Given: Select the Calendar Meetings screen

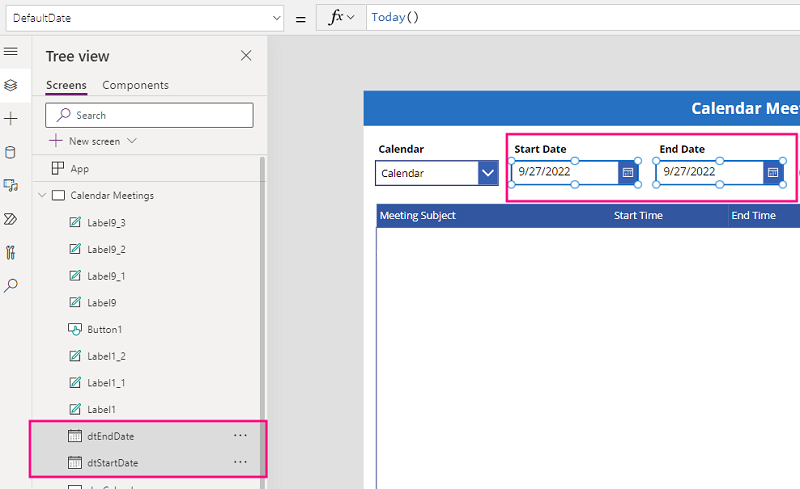Looking at the screenshot, I should pos(112,195).
